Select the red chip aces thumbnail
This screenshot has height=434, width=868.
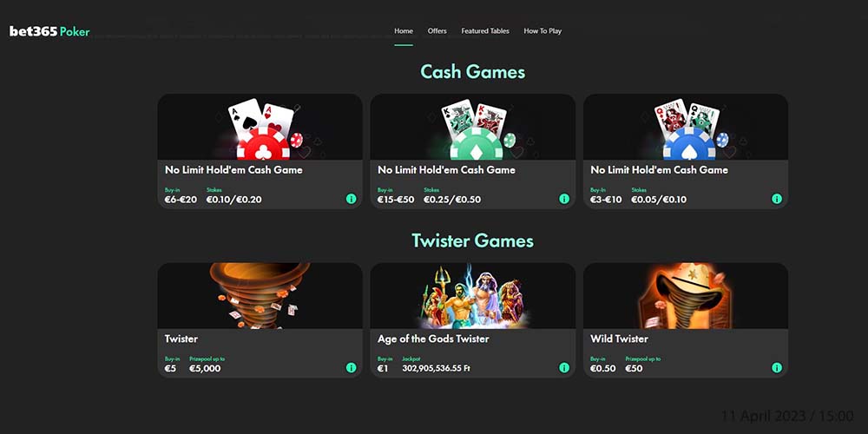click(260, 127)
